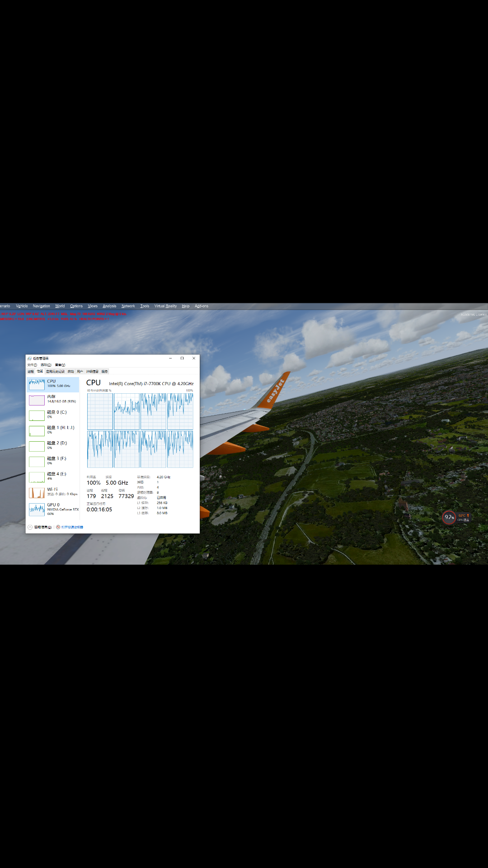Click the 92% CPU temperature widget
Screen dimensions: 488x868
(449, 517)
